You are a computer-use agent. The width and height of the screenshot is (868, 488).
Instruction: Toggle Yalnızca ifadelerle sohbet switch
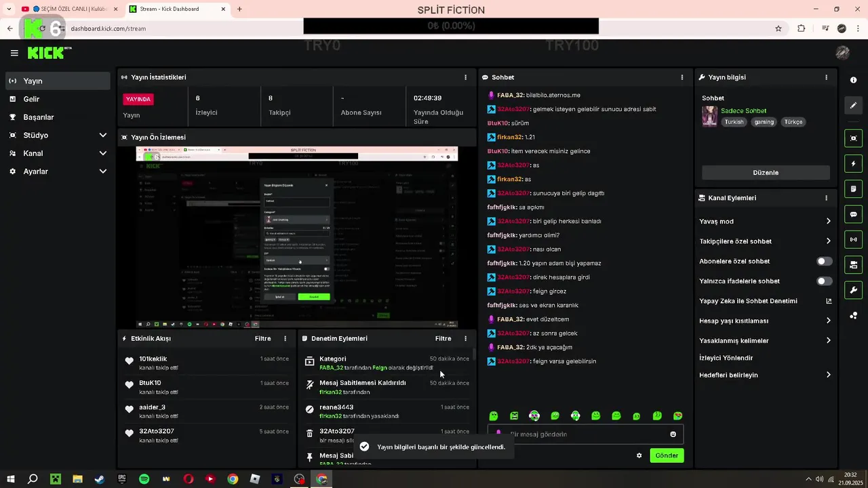tap(824, 281)
